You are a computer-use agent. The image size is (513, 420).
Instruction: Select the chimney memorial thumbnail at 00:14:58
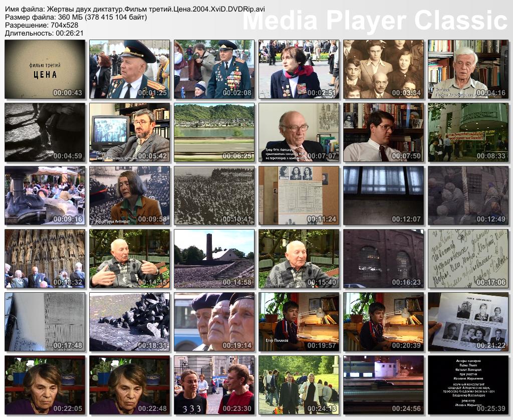point(214,259)
